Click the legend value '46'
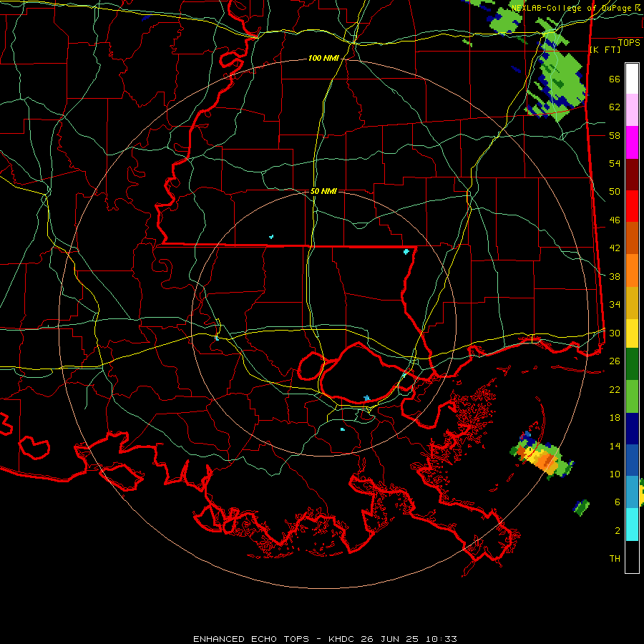Image resolution: width=644 pixels, height=644 pixels. pos(615,220)
